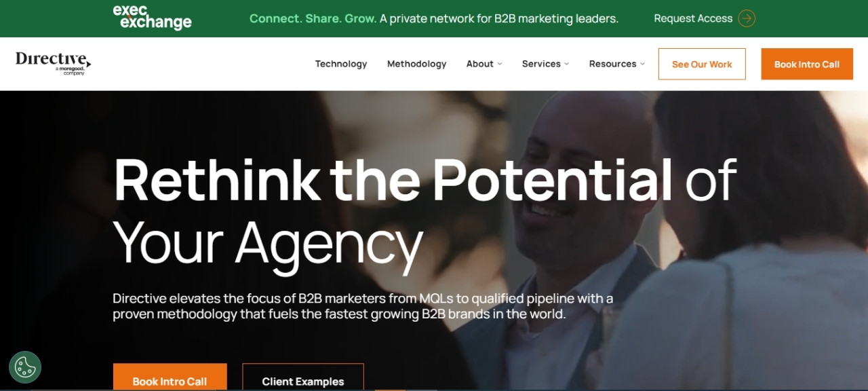The width and height of the screenshot is (868, 391).
Task: Open the Resources menu label
Action: click(x=612, y=64)
